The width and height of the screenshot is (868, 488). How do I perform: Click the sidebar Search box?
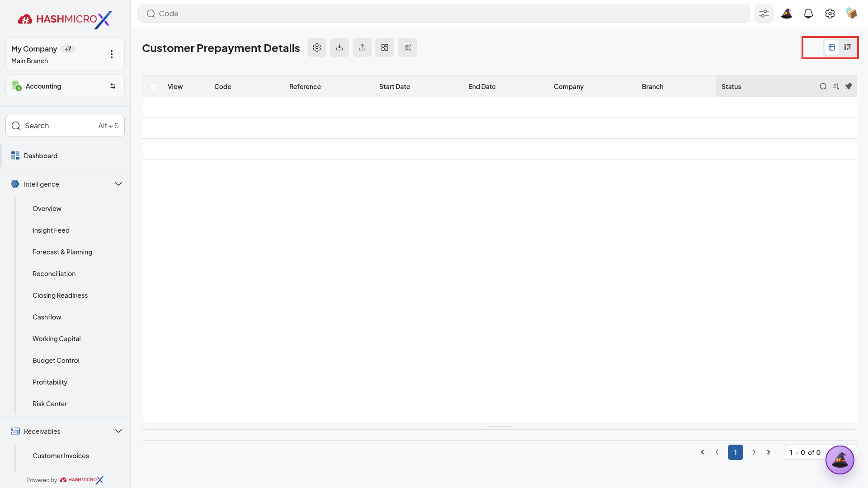(65, 126)
